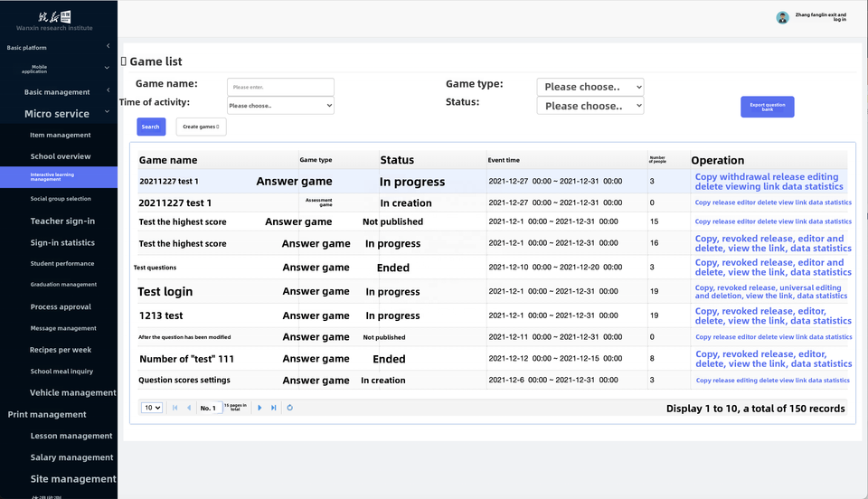Go to the previous results page

(x=189, y=408)
